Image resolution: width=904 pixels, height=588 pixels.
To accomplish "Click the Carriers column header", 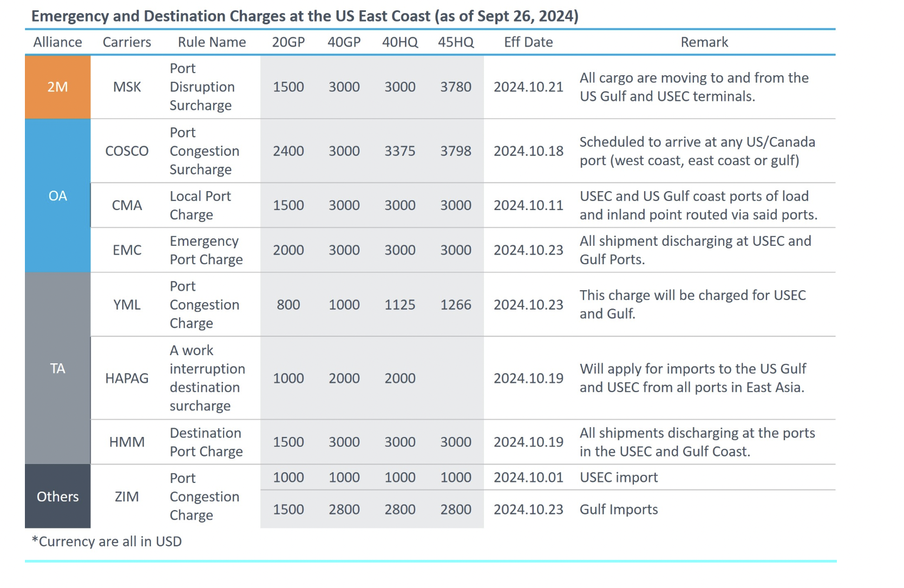I will coord(127,42).
